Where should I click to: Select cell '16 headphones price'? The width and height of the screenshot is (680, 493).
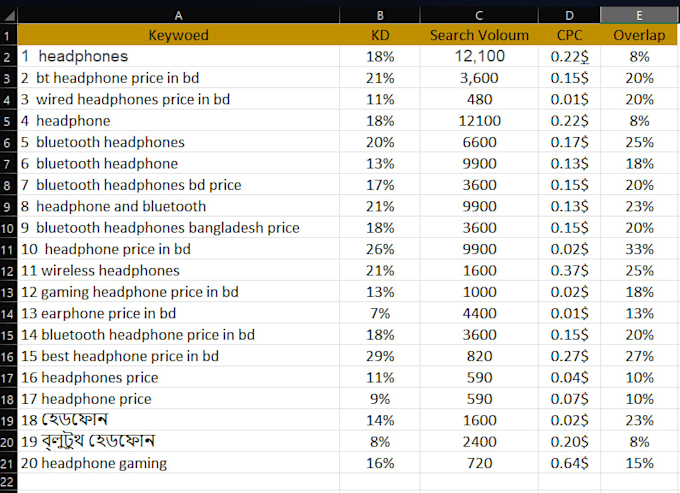click(x=178, y=377)
